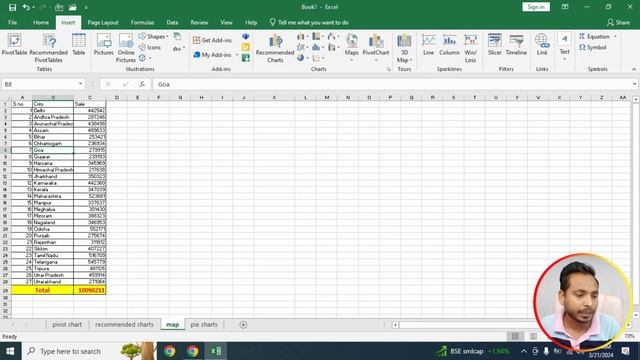This screenshot has width=640, height=360.
Task: Insert a Table from the ribbon
Action: point(78,45)
